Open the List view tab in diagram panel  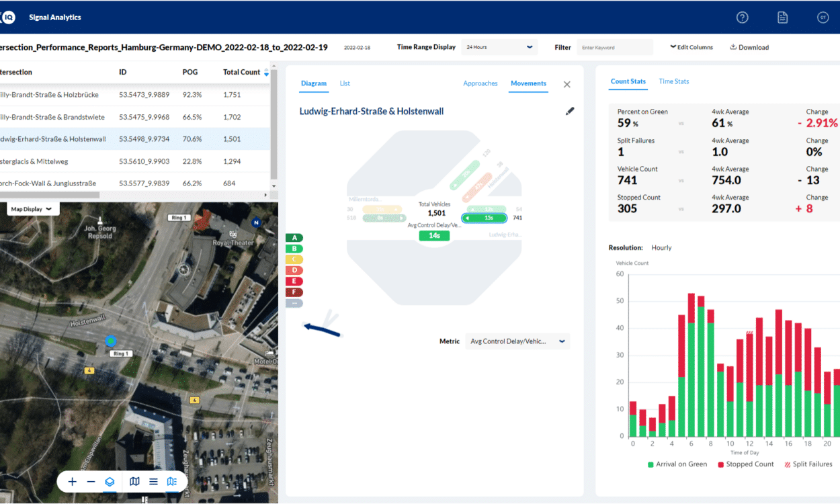345,83
